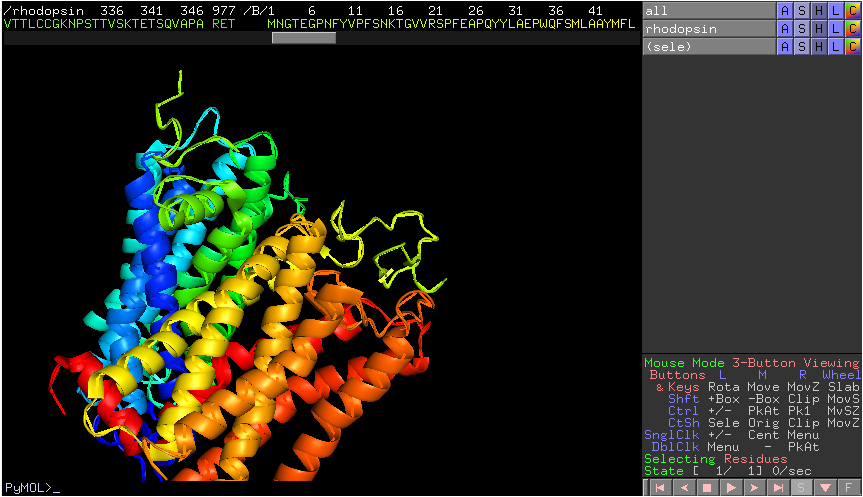Open the Show menu for 'all'
Viewport: 863px width, 497px height.
(802, 10)
